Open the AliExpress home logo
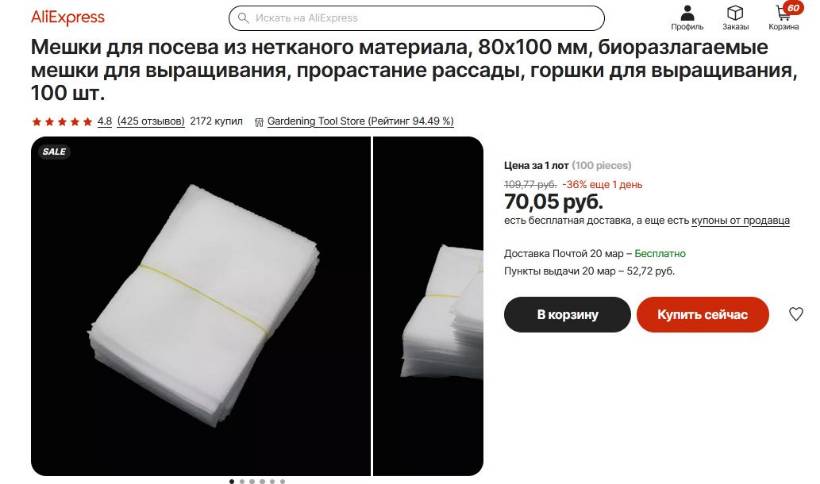 (67, 18)
